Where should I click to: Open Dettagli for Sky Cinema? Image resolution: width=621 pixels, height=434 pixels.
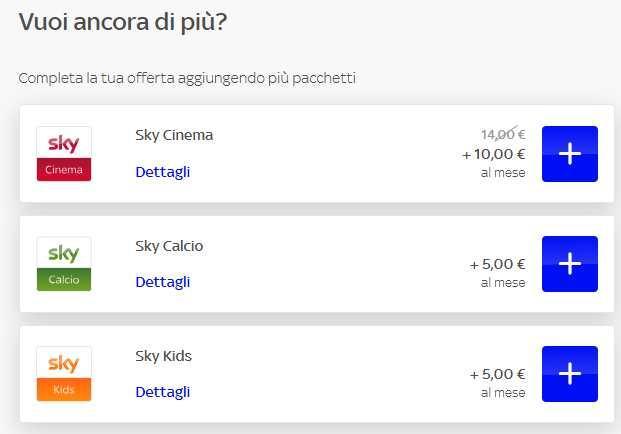(162, 172)
